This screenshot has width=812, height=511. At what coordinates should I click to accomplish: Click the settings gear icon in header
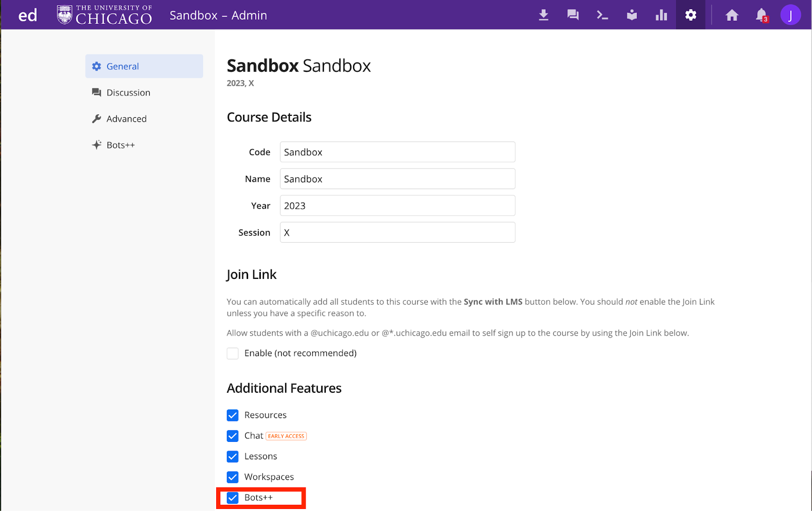(691, 15)
